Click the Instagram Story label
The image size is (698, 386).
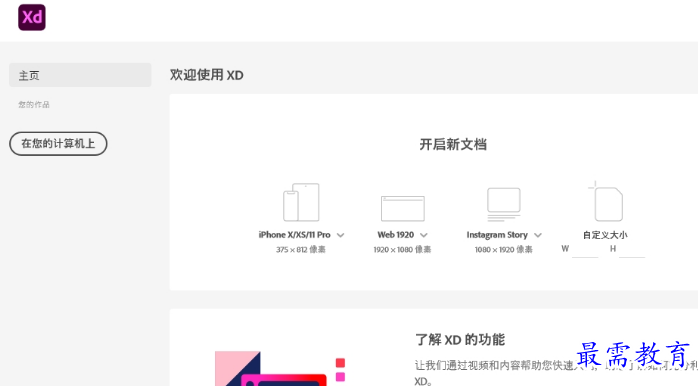(497, 235)
